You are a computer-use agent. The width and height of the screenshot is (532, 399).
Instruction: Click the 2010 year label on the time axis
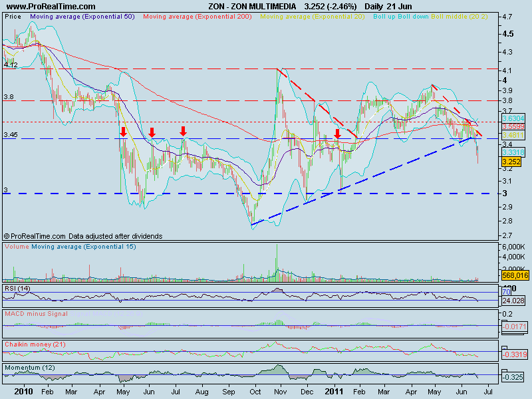[23, 392]
